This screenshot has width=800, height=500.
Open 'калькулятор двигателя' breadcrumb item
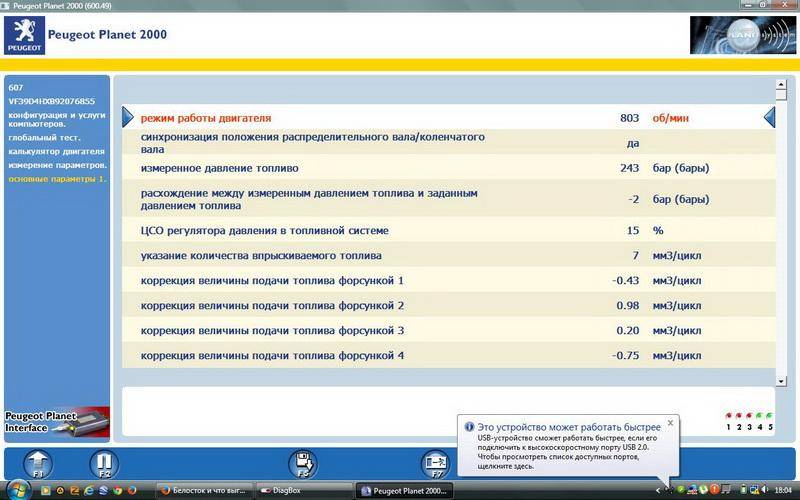coord(55,151)
